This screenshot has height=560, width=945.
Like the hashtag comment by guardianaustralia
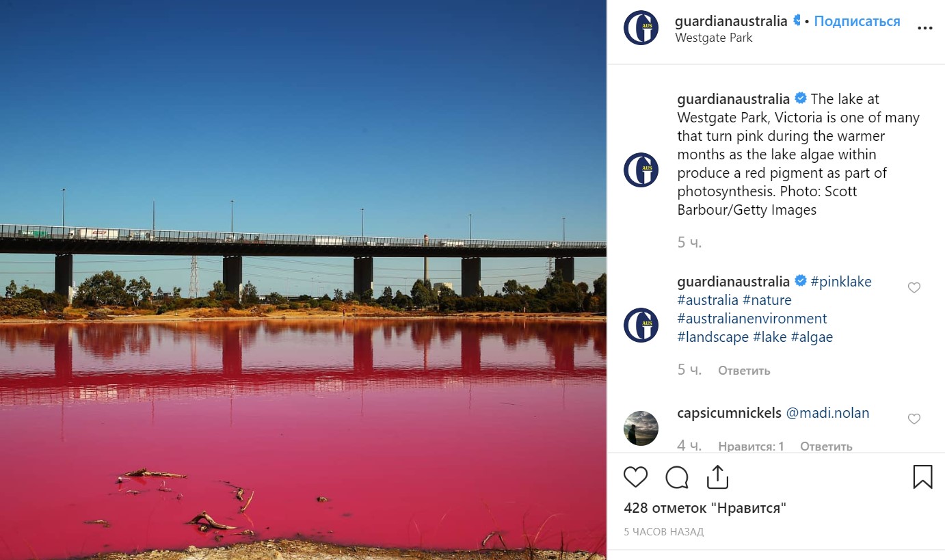(914, 288)
